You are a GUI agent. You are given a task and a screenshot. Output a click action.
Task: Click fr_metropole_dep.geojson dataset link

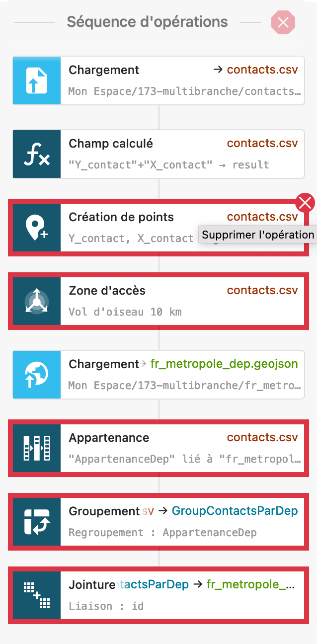[224, 364]
